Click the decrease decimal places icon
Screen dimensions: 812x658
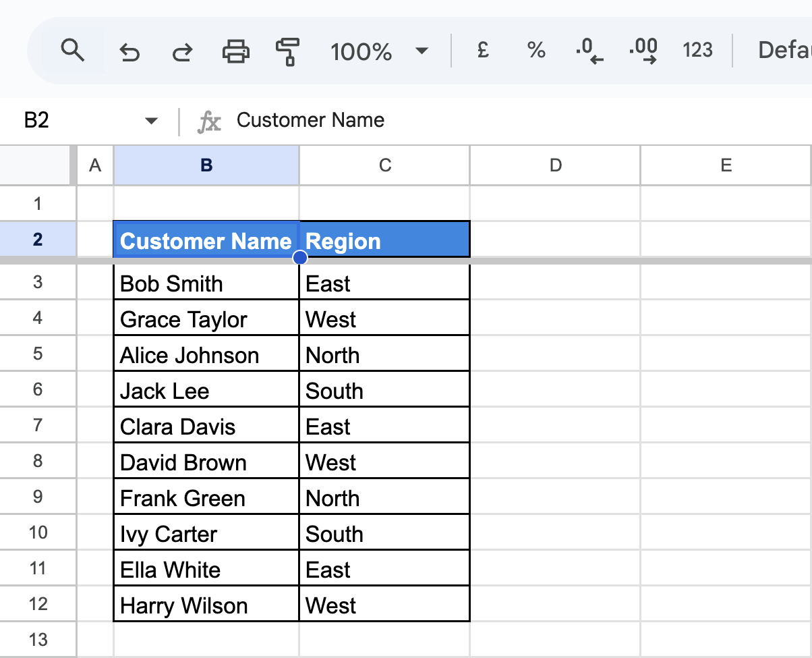(589, 51)
